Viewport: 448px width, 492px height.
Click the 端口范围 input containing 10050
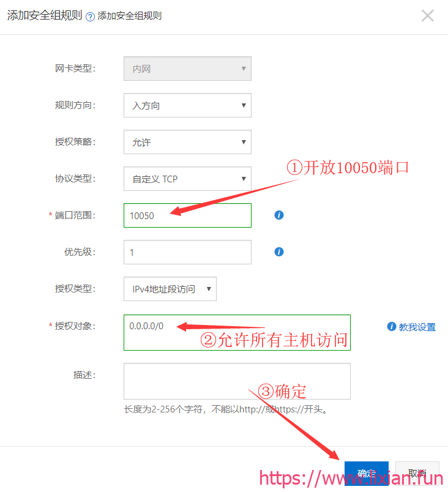coord(188,215)
